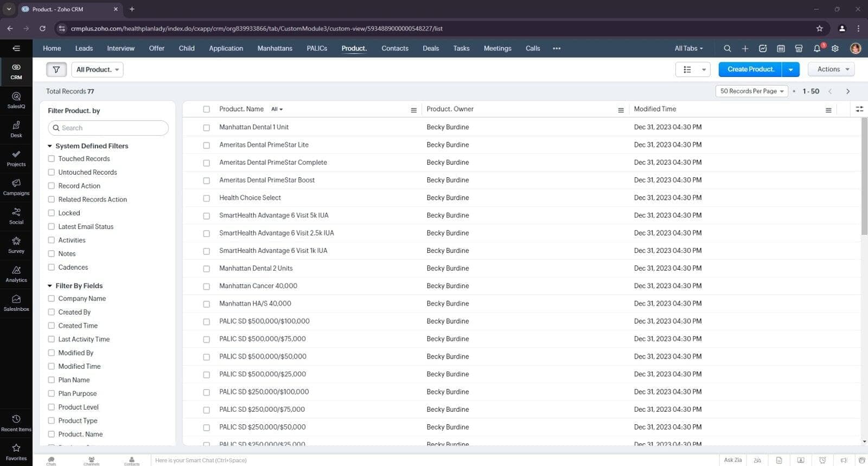Click the Create Product. button
This screenshot has width=868, height=466.
click(750, 69)
